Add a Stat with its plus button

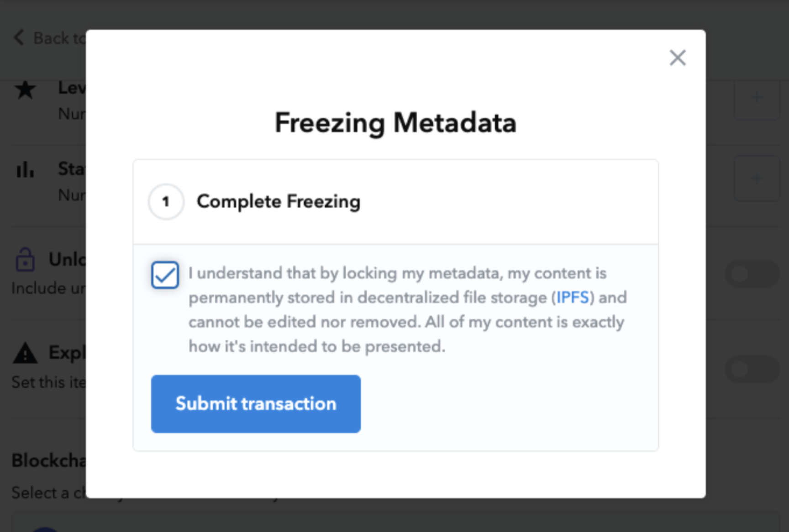pyautogui.click(x=756, y=178)
